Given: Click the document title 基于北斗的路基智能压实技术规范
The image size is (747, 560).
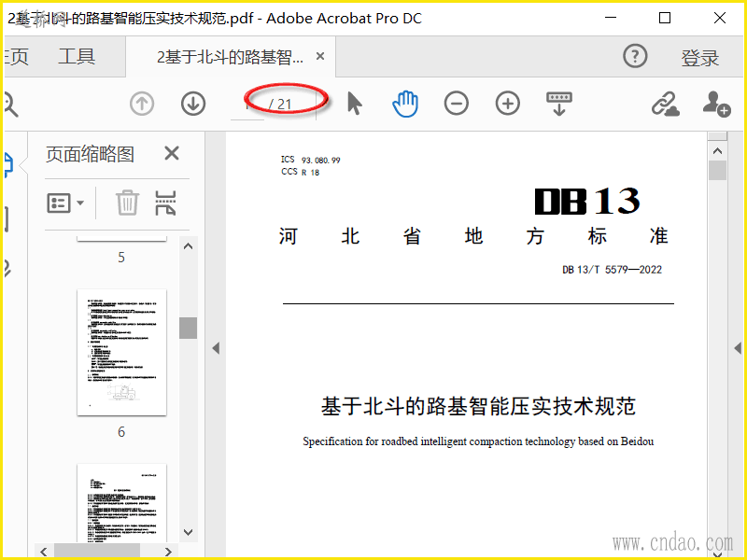Looking at the screenshot, I should 478,406.
